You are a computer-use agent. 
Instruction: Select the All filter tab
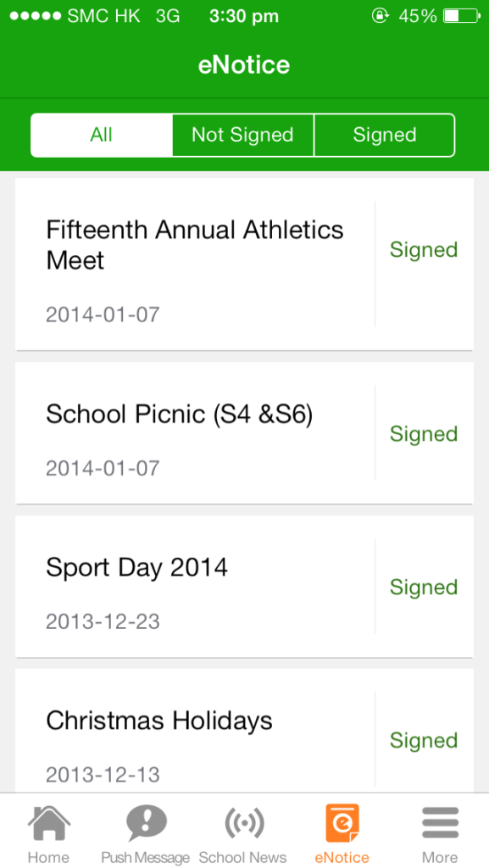point(101,134)
